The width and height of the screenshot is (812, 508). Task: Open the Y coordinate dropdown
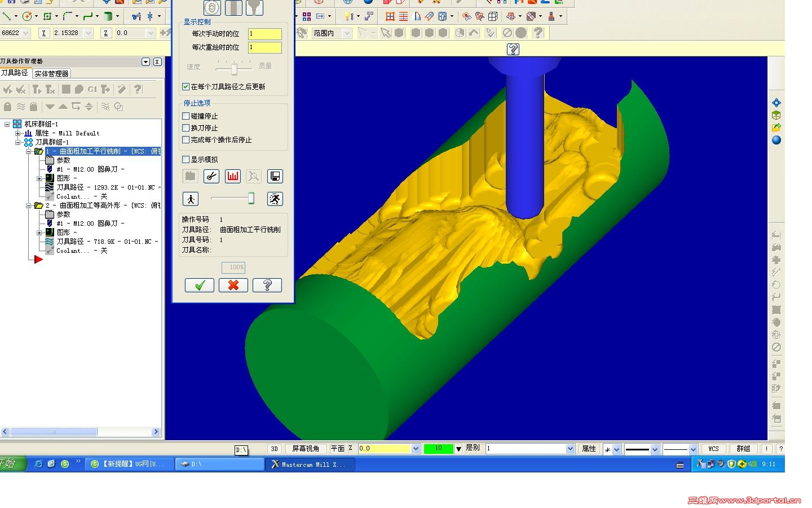(88, 33)
